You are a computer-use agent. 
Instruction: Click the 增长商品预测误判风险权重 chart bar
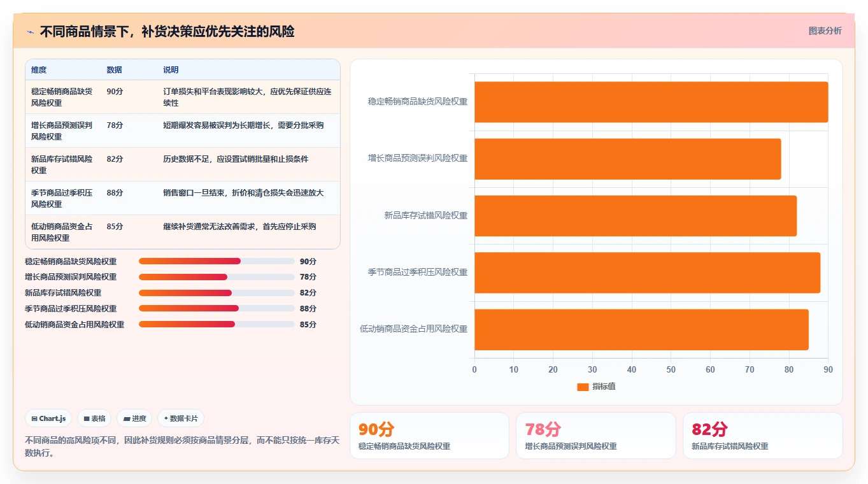click(x=627, y=159)
